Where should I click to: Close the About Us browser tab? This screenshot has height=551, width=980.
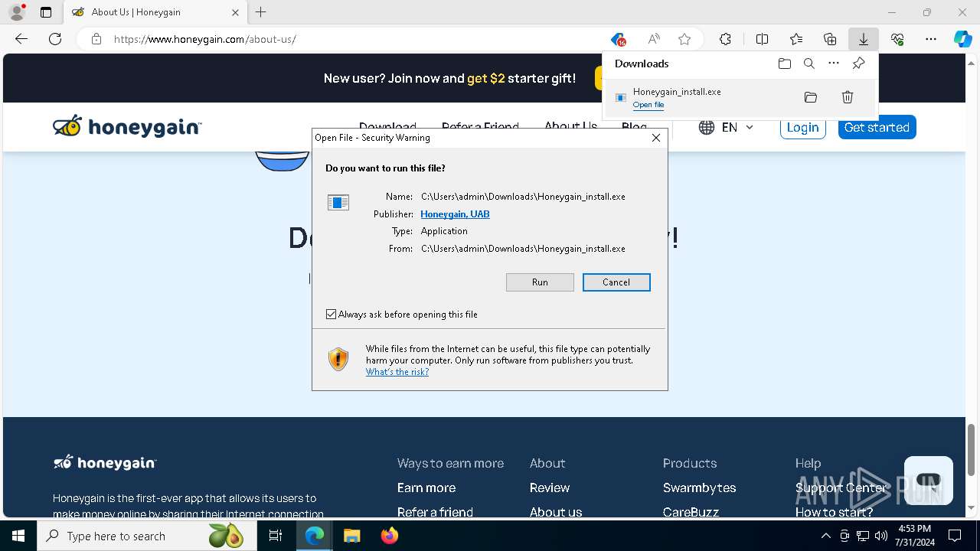tap(235, 12)
